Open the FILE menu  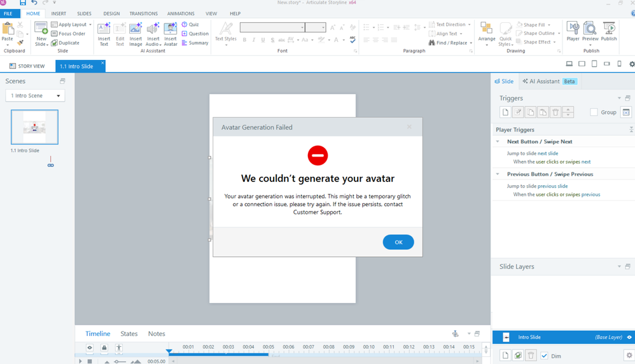[x=10, y=13]
